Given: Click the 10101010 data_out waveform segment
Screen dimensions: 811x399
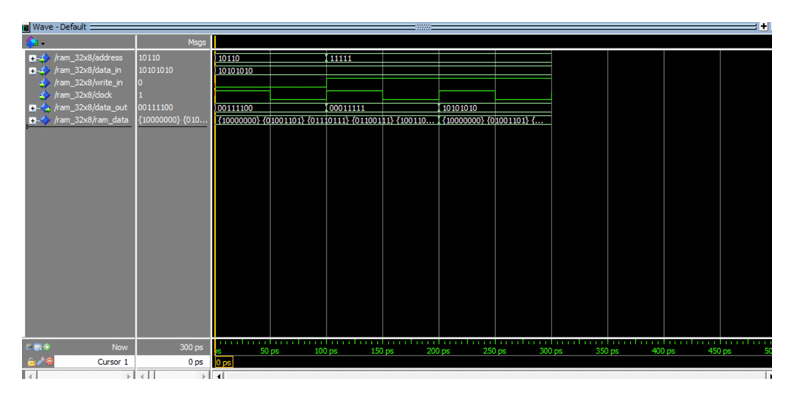Looking at the screenshot, I should pos(495,108).
